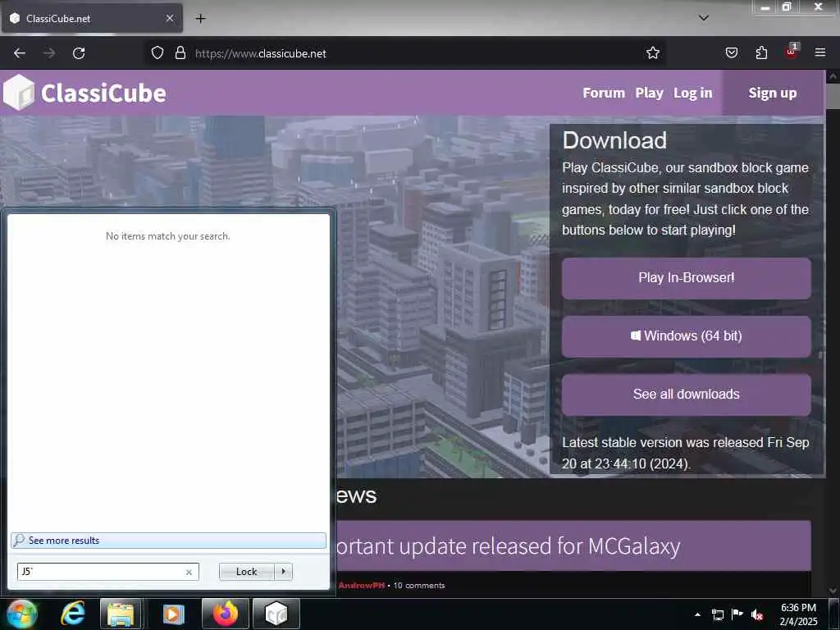The height and width of the screenshot is (630, 840).
Task: Click the Play In-Browser! button
Action: 687,278
